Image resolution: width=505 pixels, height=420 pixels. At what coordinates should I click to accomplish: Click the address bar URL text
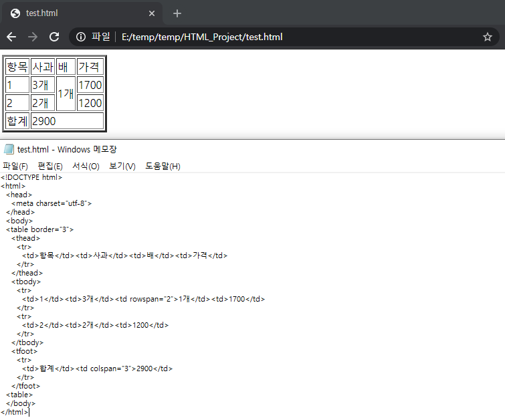[202, 37]
